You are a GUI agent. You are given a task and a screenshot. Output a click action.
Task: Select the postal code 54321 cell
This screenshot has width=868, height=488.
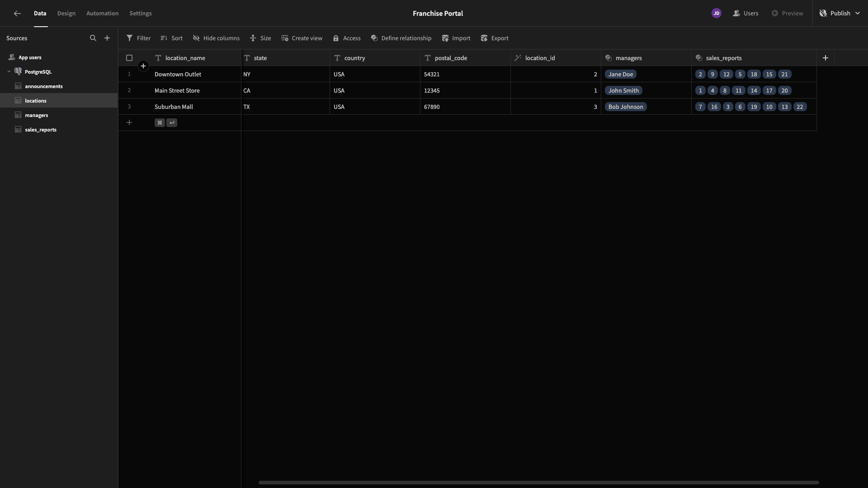pos(465,74)
